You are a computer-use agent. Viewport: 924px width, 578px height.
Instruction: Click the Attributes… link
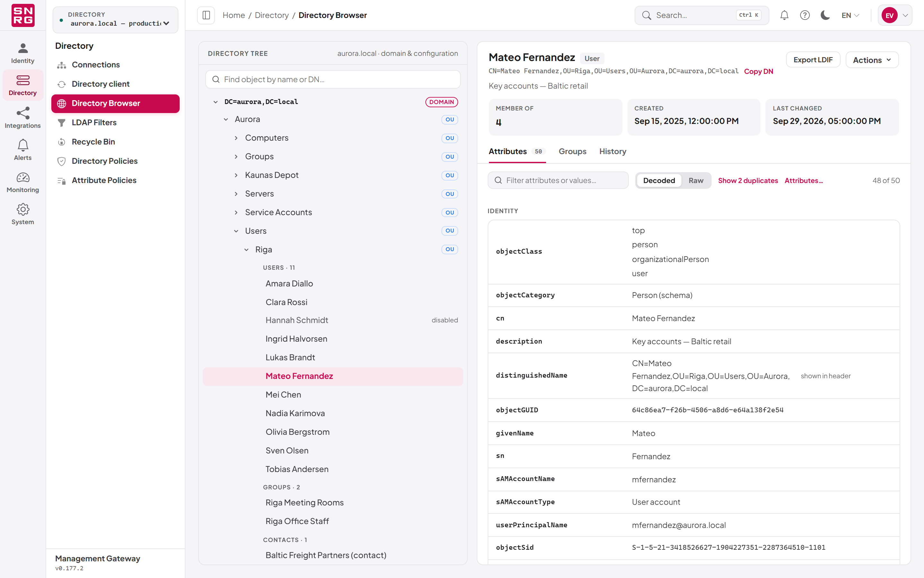coord(803,180)
